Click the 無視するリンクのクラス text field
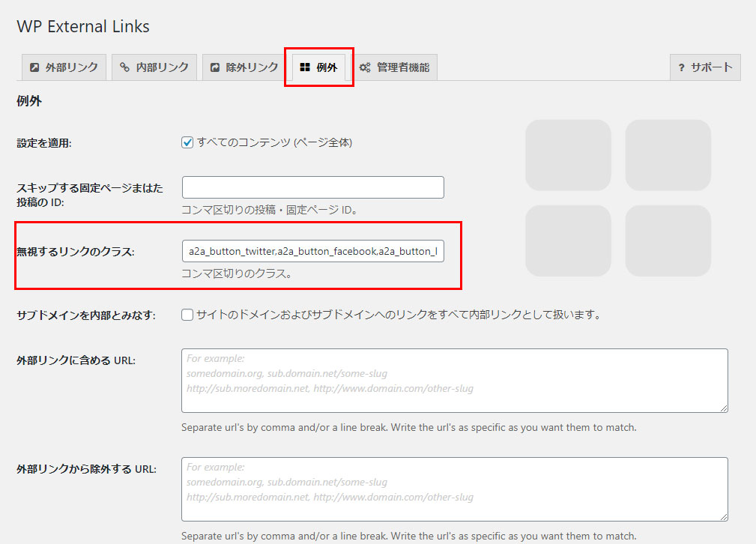756x544 pixels. point(312,251)
